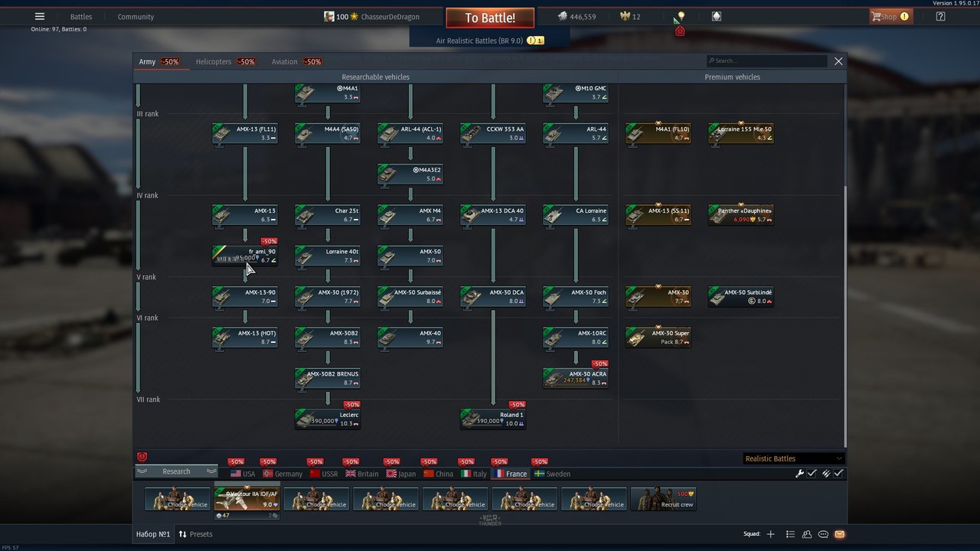Click the red shield icon above Research
Screen dimensions: 980x551
142,457
